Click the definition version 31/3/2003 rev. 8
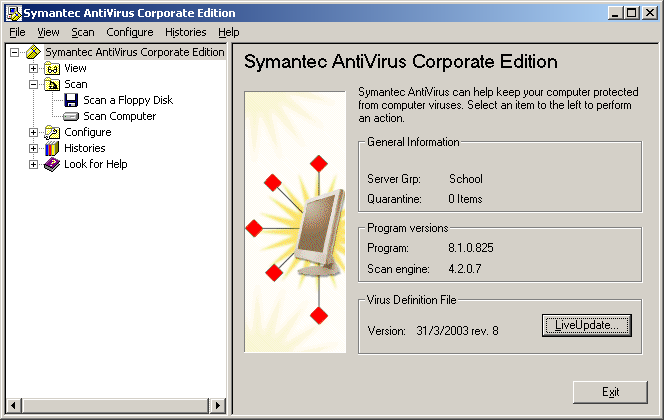Viewport: 664px width, 420px height. point(457,331)
